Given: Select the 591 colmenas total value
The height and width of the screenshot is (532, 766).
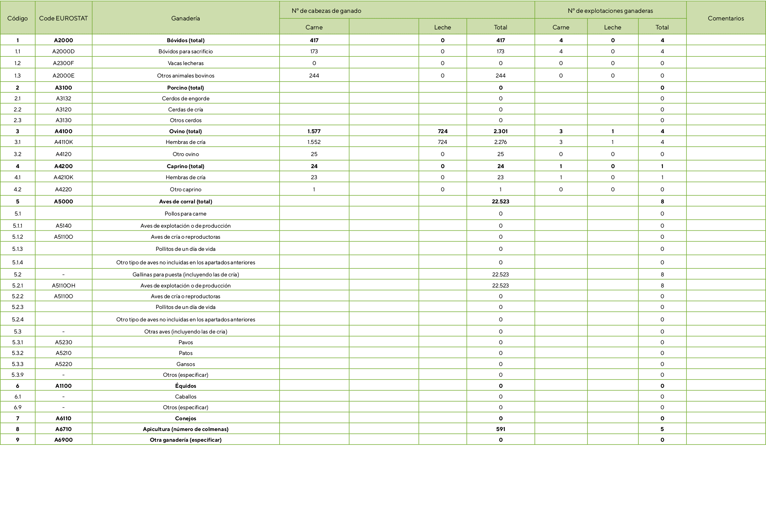Looking at the screenshot, I should point(500,429).
